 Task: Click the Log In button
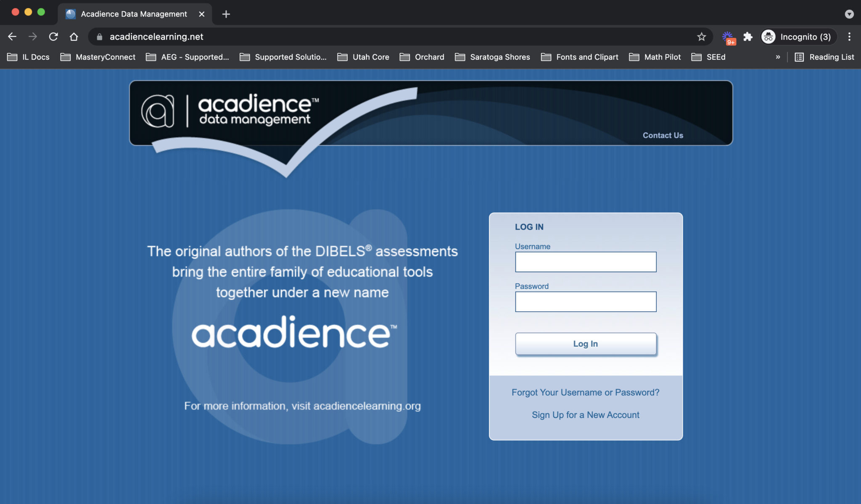tap(586, 344)
